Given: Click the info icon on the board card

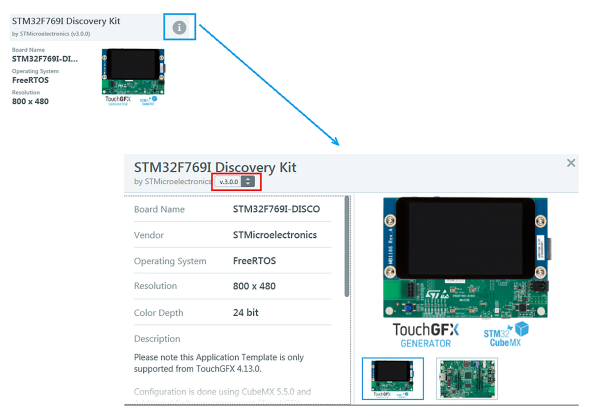Looking at the screenshot, I should tap(179, 27).
